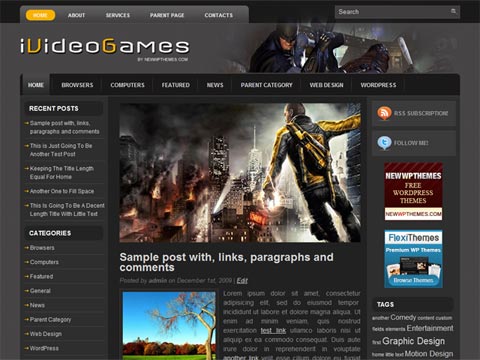Open recent post Another One to Fill Space

pos(62,191)
